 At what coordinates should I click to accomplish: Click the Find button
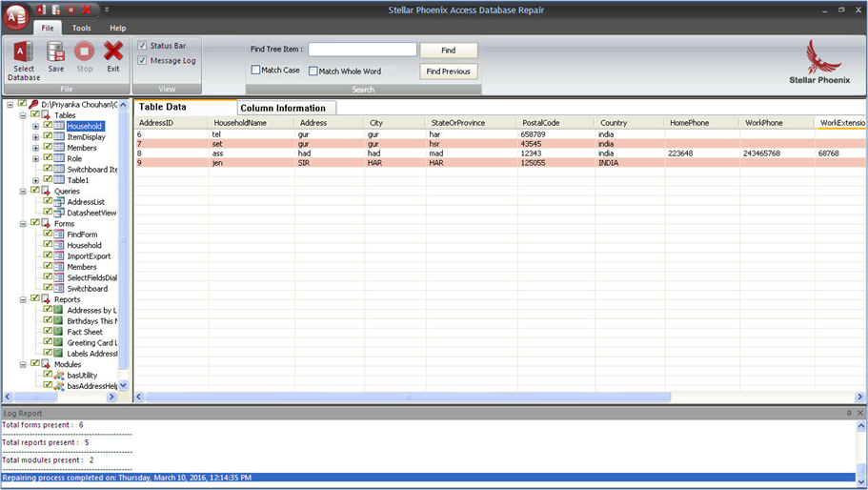[x=449, y=51]
